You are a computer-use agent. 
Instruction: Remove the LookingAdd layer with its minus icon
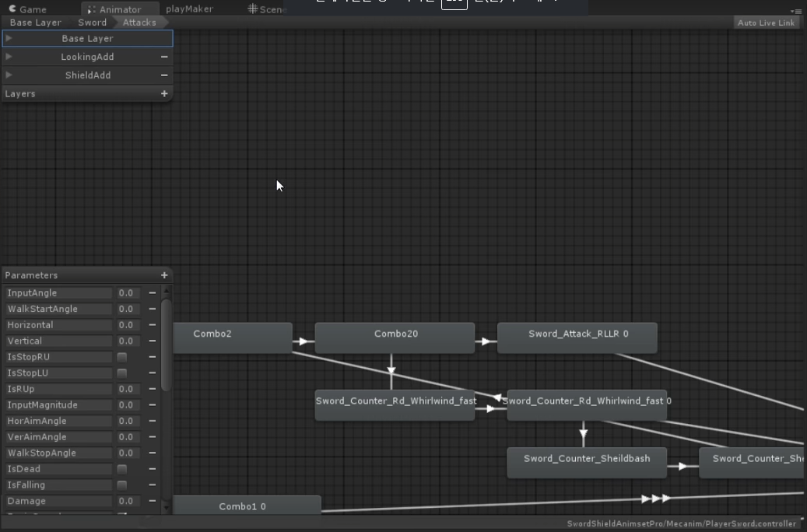tap(164, 57)
